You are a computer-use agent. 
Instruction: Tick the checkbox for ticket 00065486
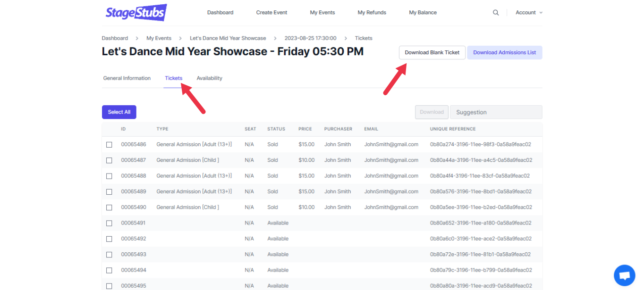[x=109, y=145]
